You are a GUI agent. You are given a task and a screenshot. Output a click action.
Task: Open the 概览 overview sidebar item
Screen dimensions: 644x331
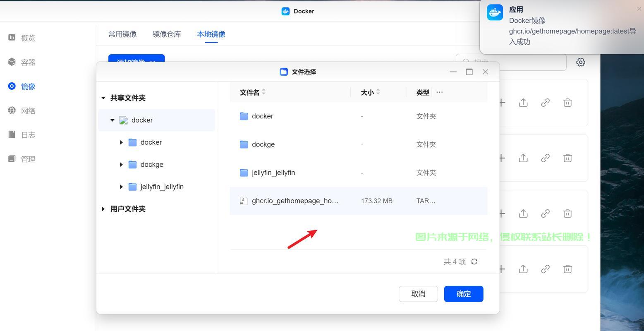coord(22,38)
